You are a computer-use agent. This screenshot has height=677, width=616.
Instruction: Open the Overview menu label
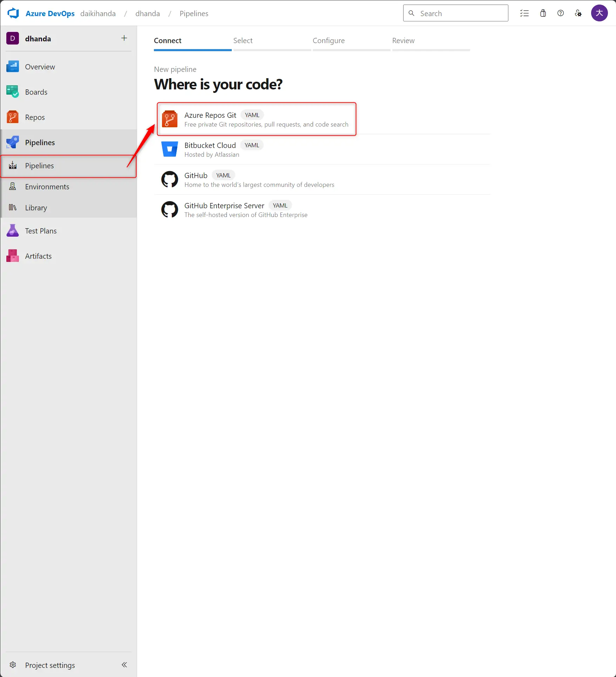[x=40, y=67]
